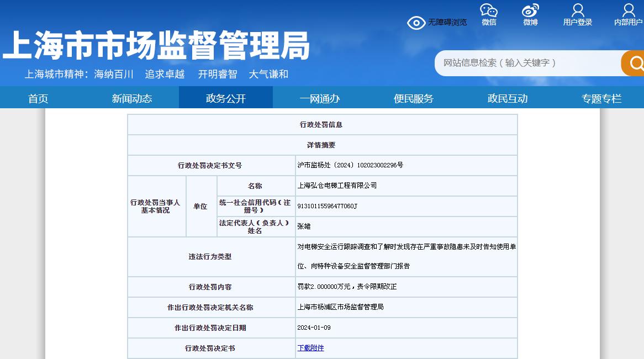
Task: Open the 便民服务 navigation tab
Action: point(414,98)
